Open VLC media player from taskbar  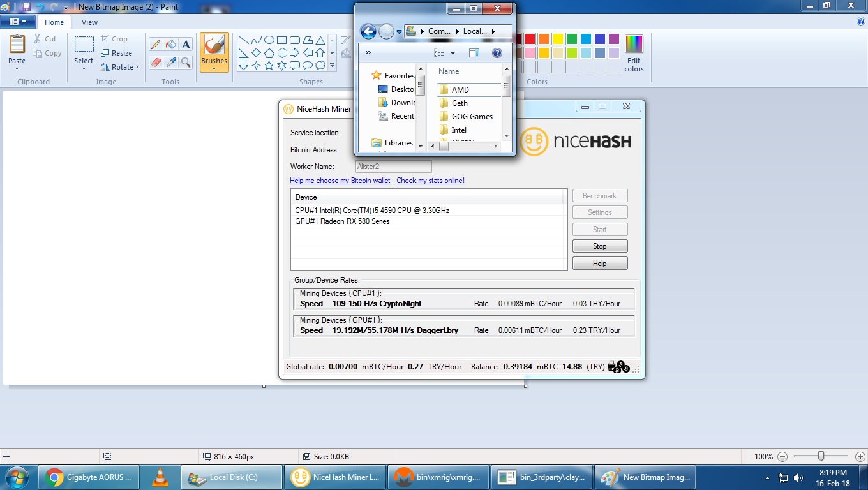(160, 477)
